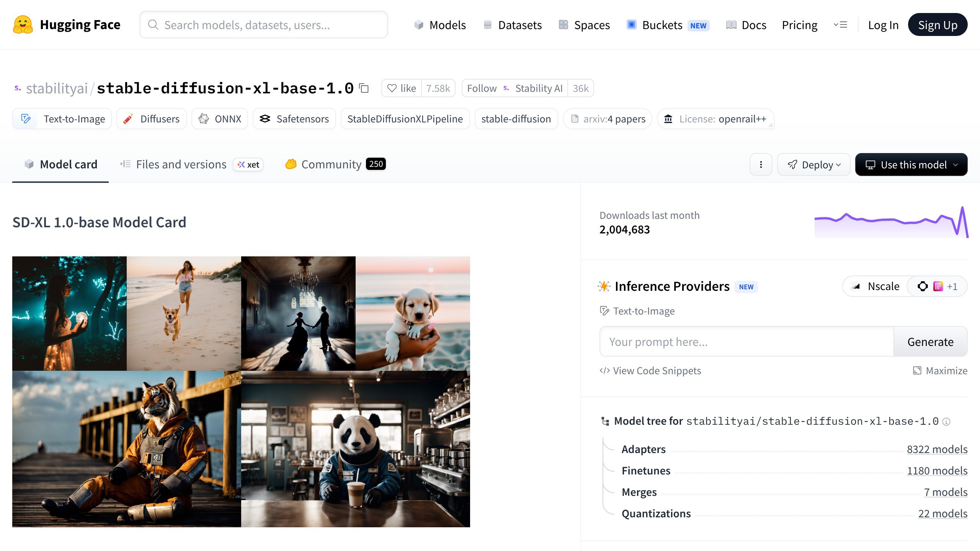
Task: Click the Hugging Face logo
Action: pyautogui.click(x=23, y=25)
